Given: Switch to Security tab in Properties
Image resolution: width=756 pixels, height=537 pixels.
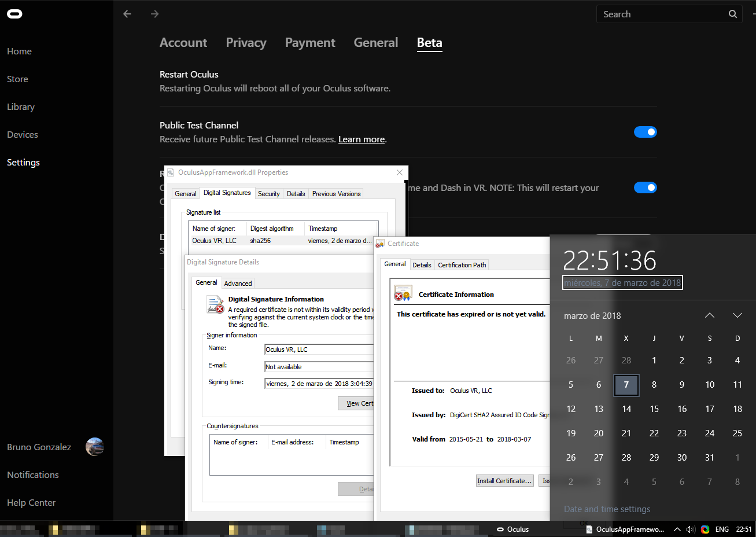Looking at the screenshot, I should (x=269, y=194).
